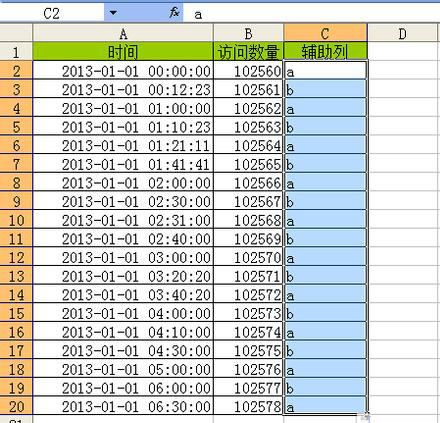Click visit count cell 102573
440x423 pixels.
pyautogui.click(x=248, y=313)
